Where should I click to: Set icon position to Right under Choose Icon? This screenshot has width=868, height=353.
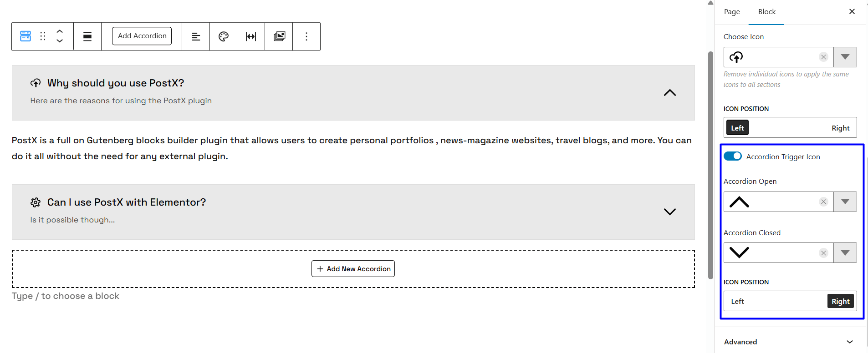[840, 128]
